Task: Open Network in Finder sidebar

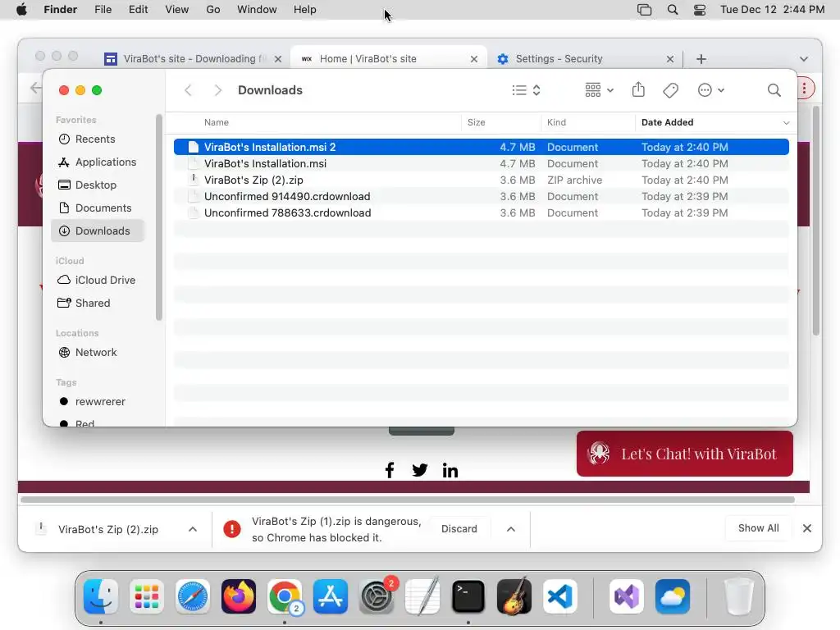Action: point(98,353)
